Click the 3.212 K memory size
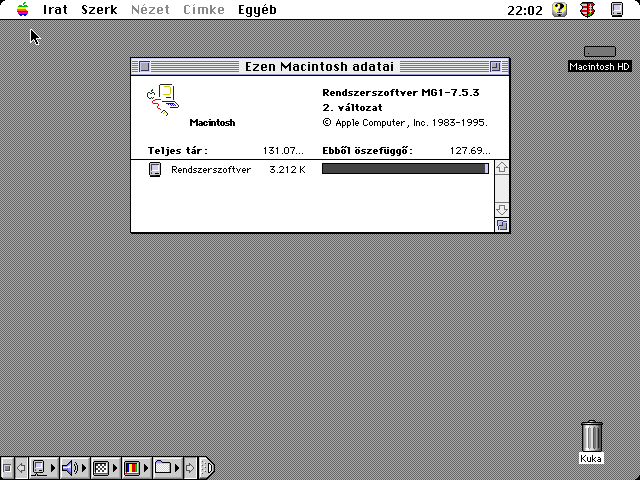The width and height of the screenshot is (640, 480). click(287, 170)
